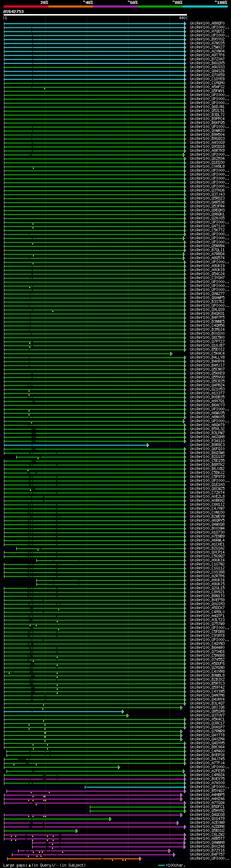Select the label UniRef100_A2E0N9
This screenshot has height=868, width=231.
207,822
